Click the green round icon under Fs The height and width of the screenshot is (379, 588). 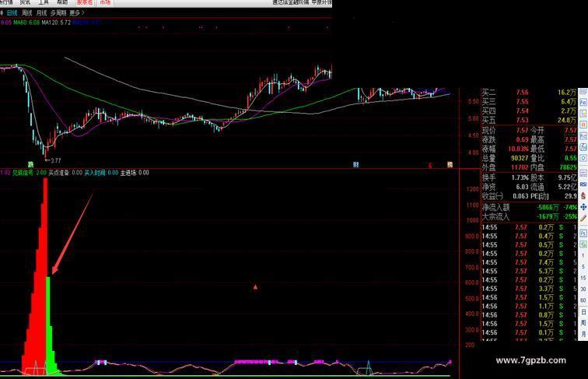point(583,244)
